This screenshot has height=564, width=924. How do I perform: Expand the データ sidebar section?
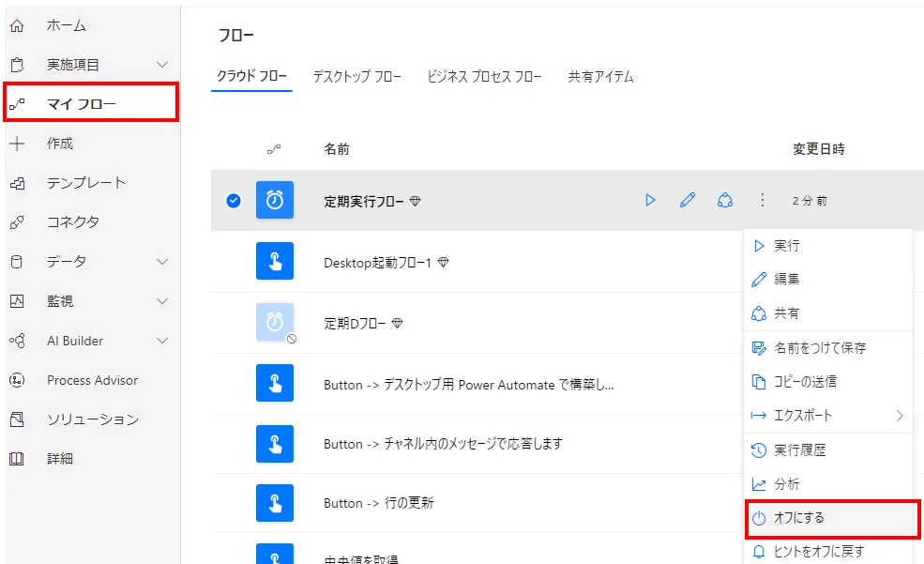(162, 262)
